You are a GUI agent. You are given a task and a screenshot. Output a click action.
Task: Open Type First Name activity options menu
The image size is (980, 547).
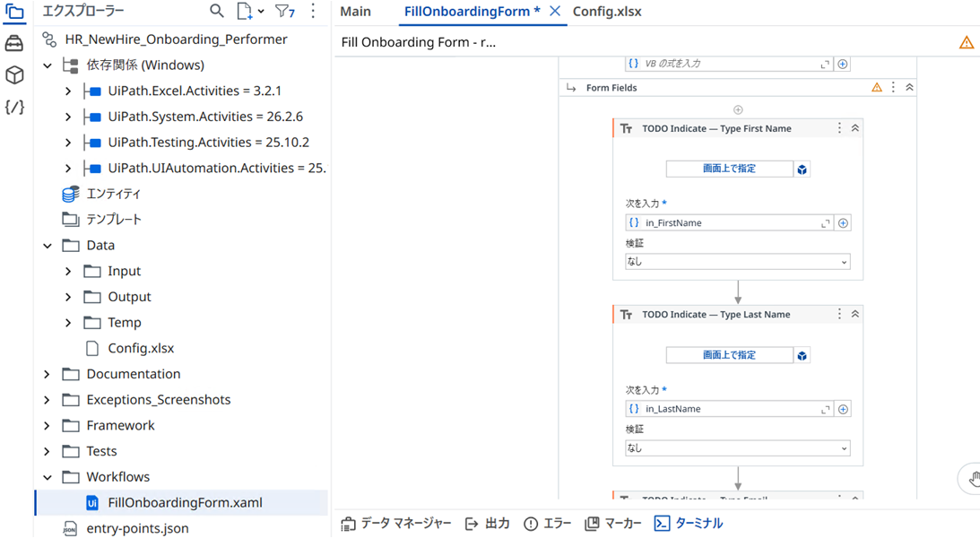[x=839, y=128]
